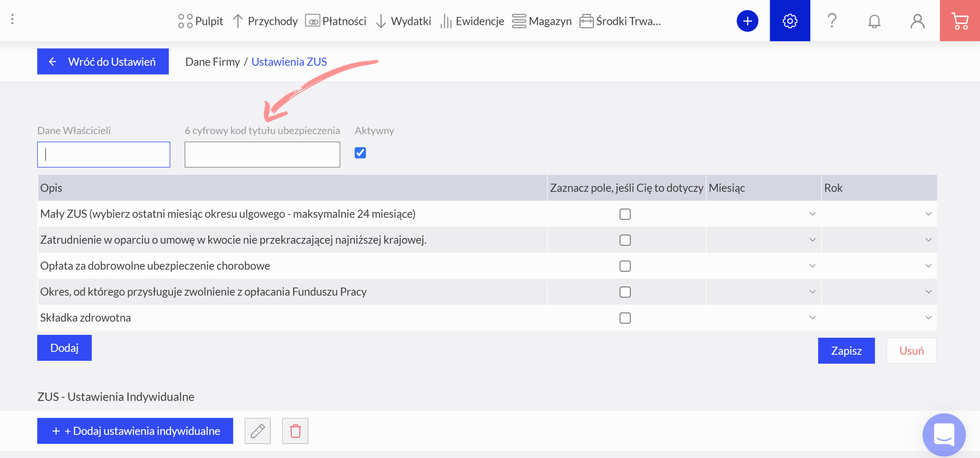Image resolution: width=980 pixels, height=458 pixels.
Task: Open Ewidencje menu
Action: point(472,21)
